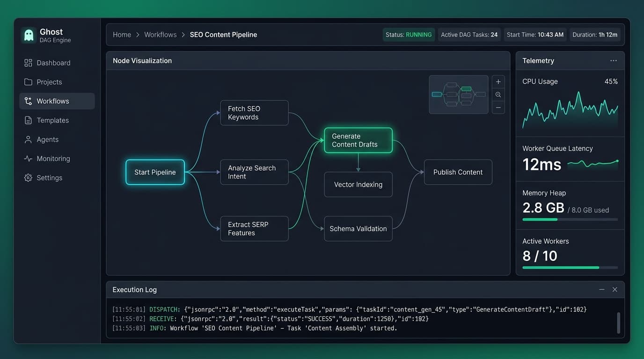This screenshot has width=644, height=359.
Task: Select the Projects folder icon
Action: pos(28,82)
